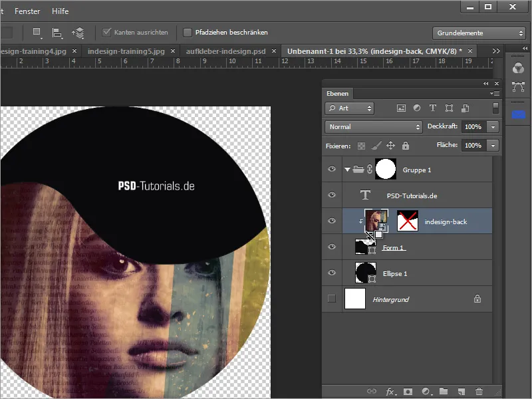Hide the Ellipse 1 layer
532x399 pixels.
[x=332, y=273]
